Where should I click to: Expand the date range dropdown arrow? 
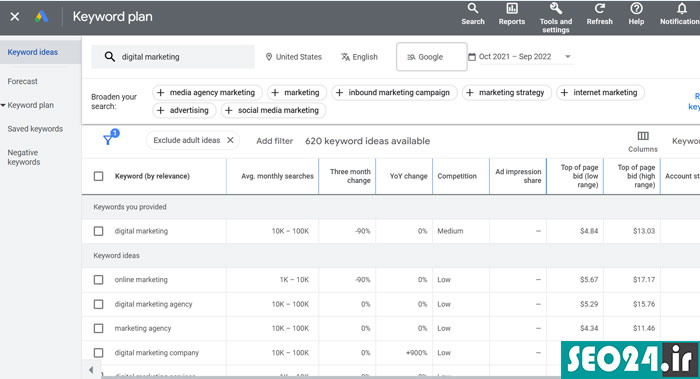coord(567,57)
